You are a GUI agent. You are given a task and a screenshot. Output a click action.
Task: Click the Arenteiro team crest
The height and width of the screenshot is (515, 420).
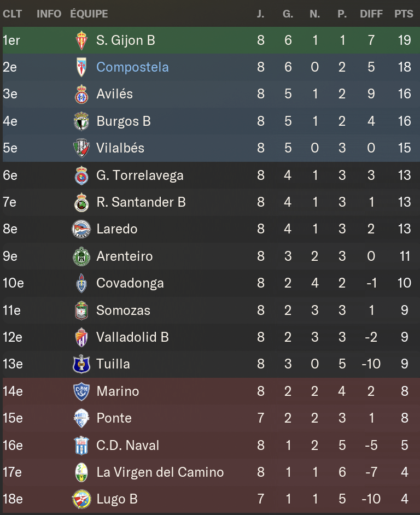(81, 256)
